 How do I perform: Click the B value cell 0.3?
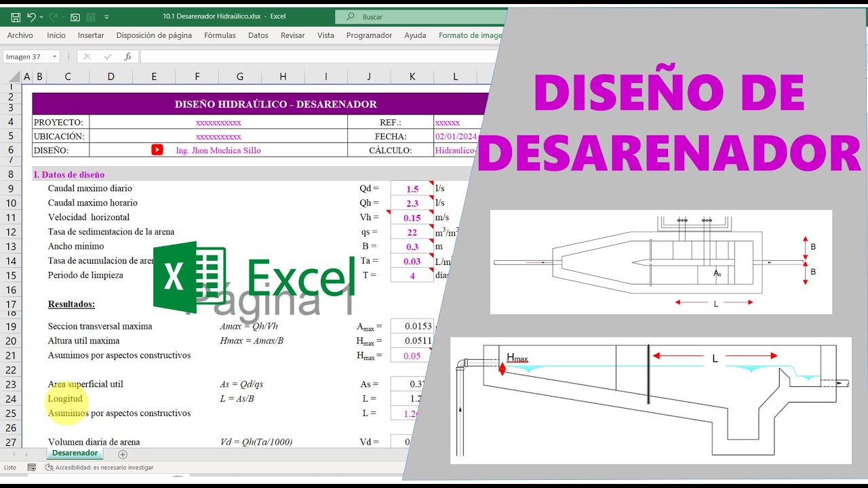[x=412, y=247]
